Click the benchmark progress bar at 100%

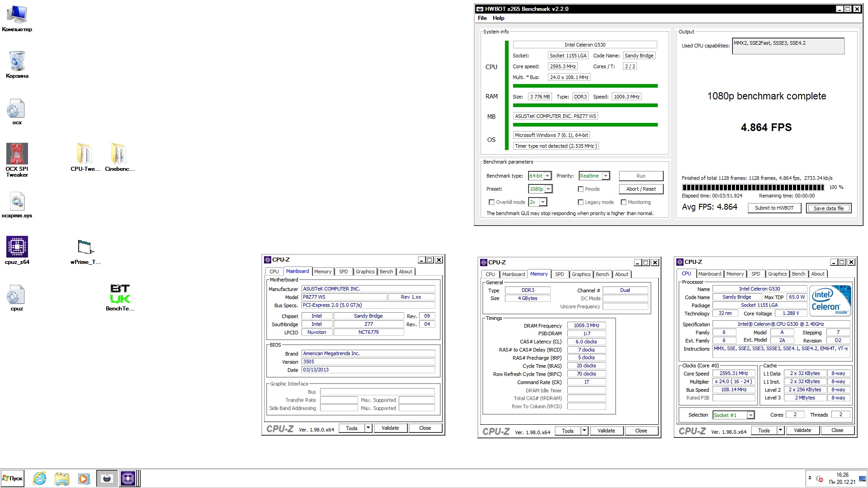pos(753,187)
